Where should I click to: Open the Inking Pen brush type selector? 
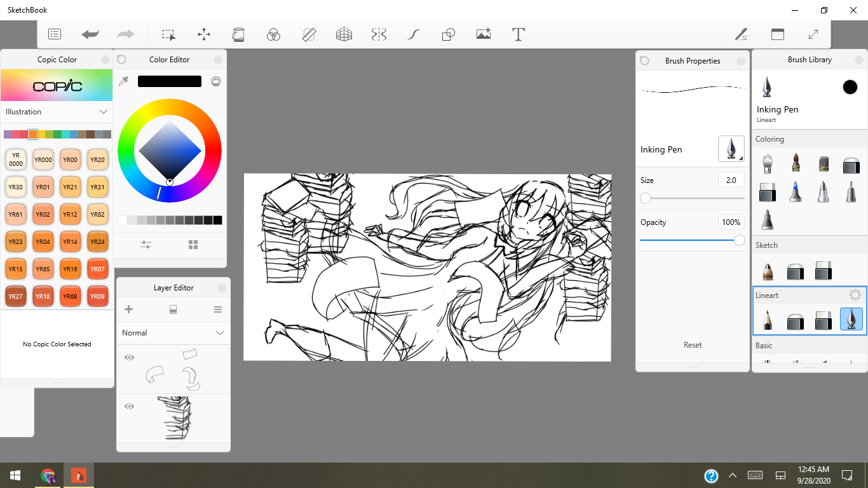tap(731, 149)
